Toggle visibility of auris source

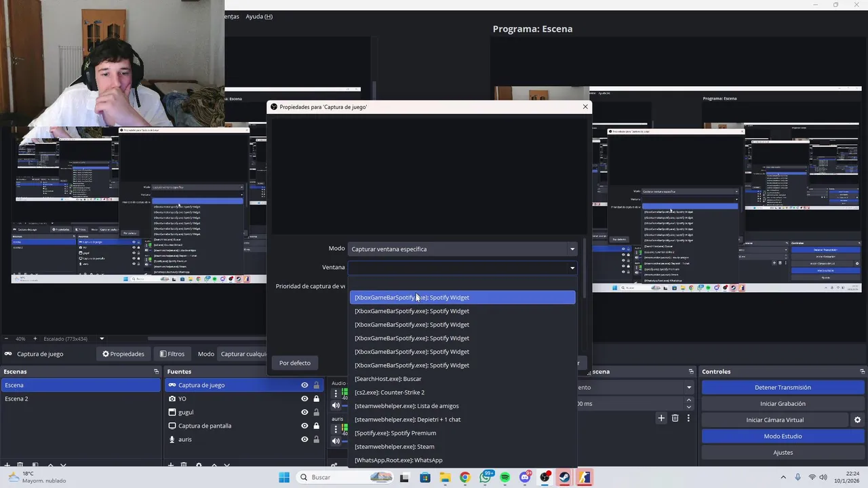(304, 439)
